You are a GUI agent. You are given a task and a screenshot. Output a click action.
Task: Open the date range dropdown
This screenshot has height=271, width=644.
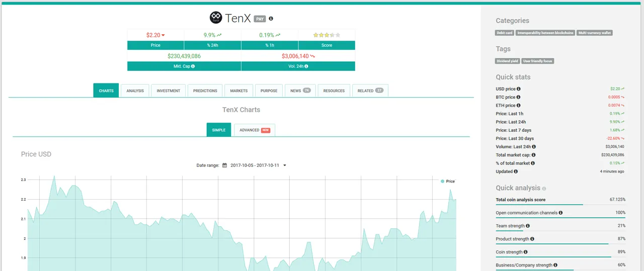click(285, 165)
